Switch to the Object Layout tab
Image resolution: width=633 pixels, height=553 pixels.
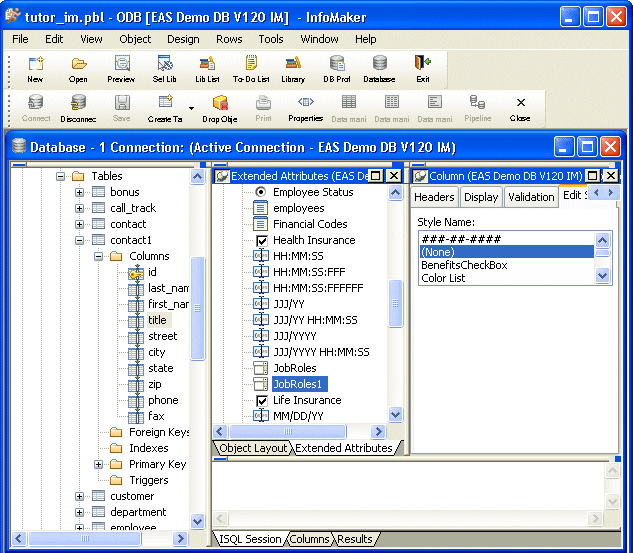253,448
